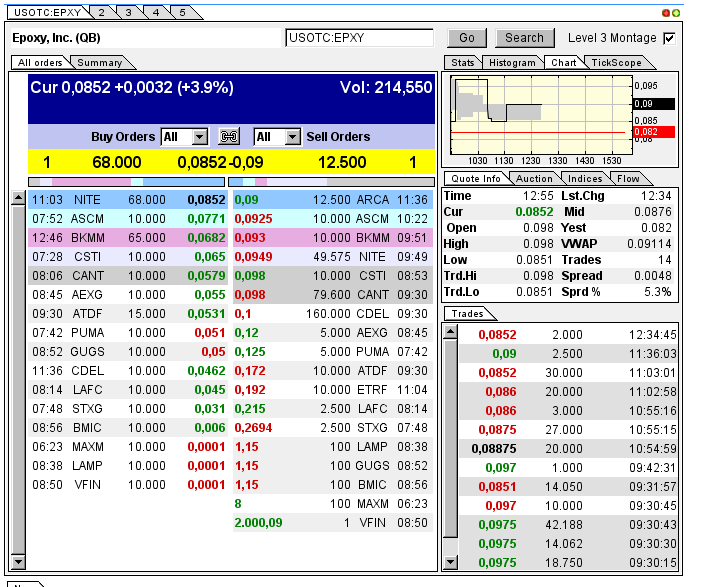717x587 pixels.
Task: Click the order book scroll up arrow
Action: tap(18, 198)
